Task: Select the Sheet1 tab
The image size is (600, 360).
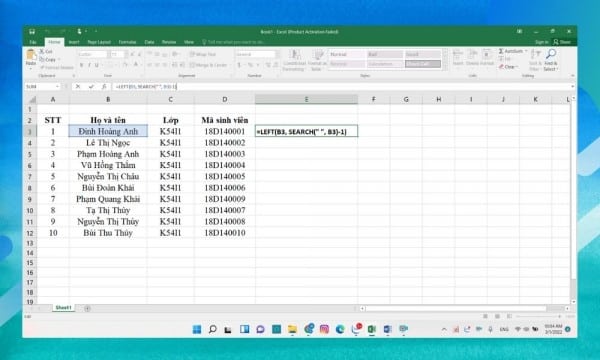Action: (x=64, y=308)
